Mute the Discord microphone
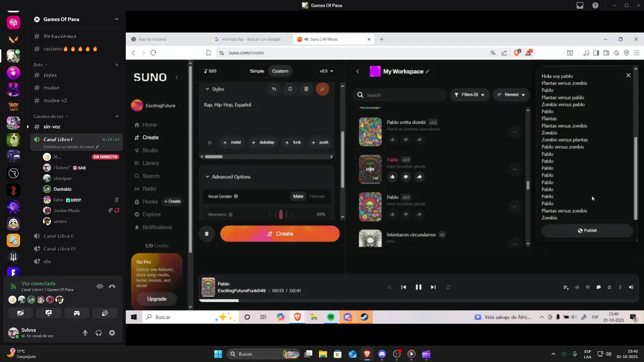Viewport: 644px width, 362px height. [85, 333]
